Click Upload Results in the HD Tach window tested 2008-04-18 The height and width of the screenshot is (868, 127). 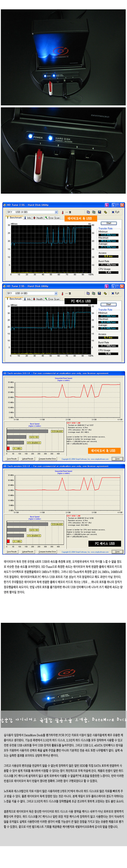(x=28, y=552)
